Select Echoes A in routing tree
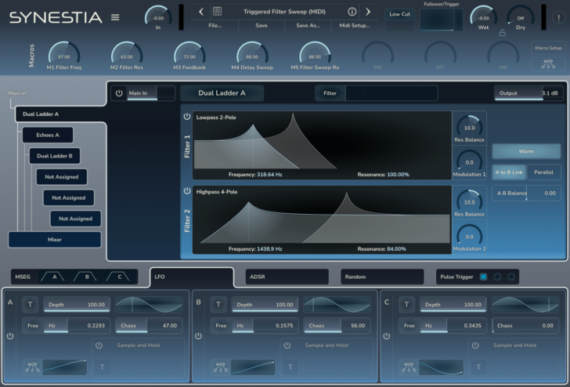The image size is (570, 387). (x=48, y=135)
